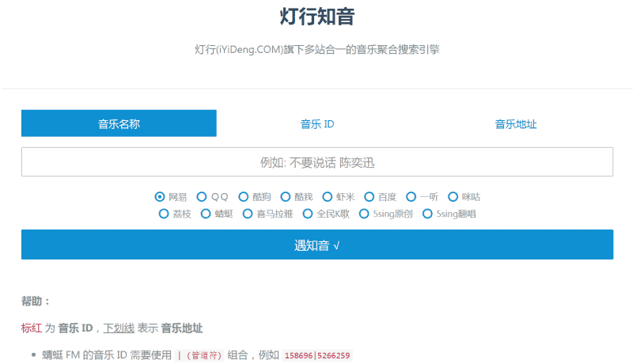
Task: Switch to the 音乐地址 tab
Action: tap(515, 124)
